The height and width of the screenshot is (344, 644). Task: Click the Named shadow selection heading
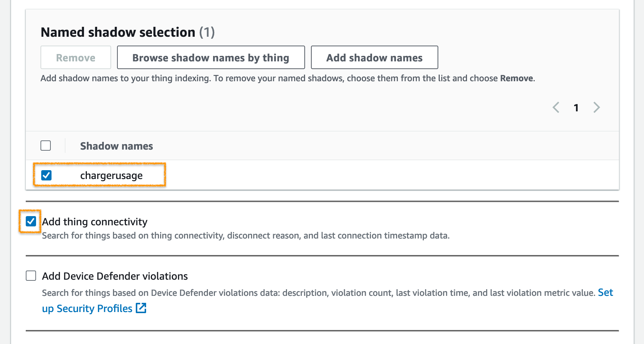click(118, 32)
